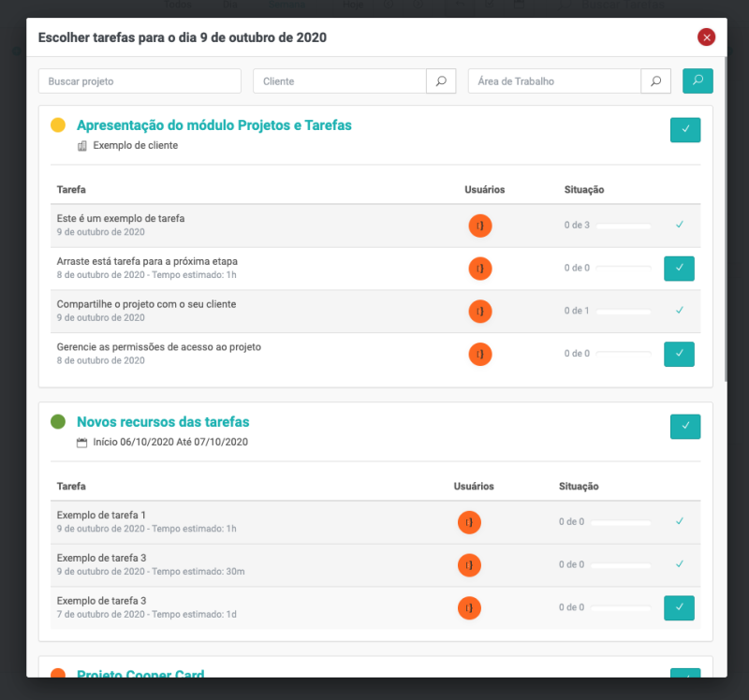Screen dimensions: 749x700
Task: Click user avatar for 'Compartilhe o projeto' task
Action: coord(480,311)
